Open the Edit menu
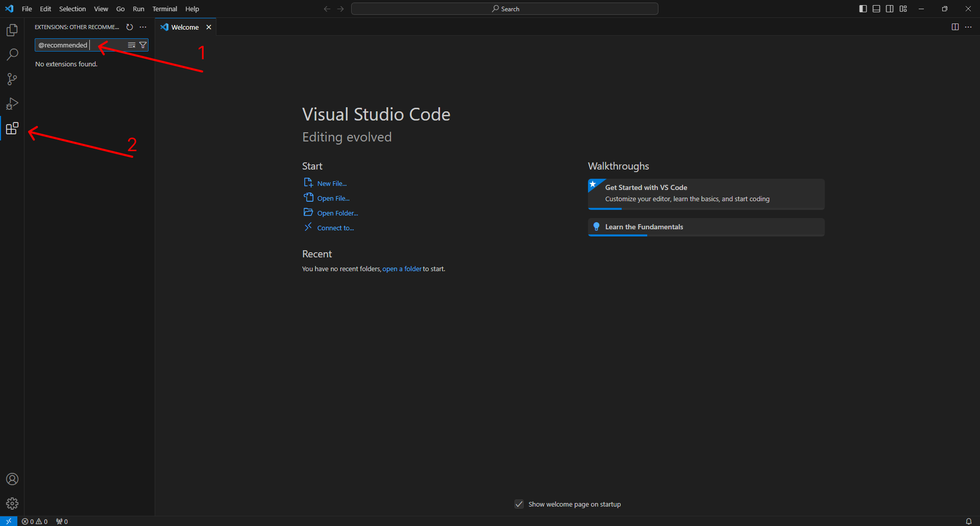Image resolution: width=980 pixels, height=526 pixels. pos(45,9)
